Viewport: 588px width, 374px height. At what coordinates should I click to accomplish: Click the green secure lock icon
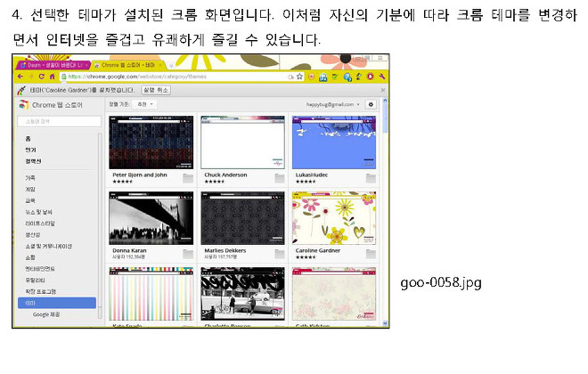pyautogui.click(x=64, y=77)
